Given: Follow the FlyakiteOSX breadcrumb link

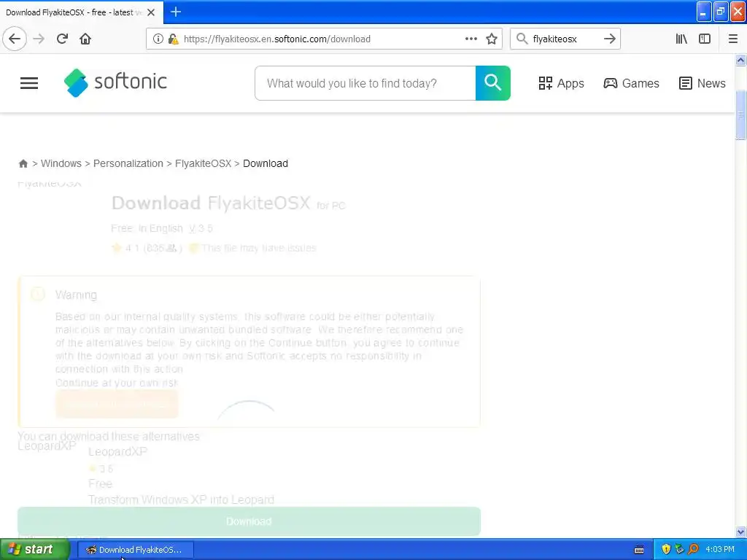Looking at the screenshot, I should tap(203, 163).
